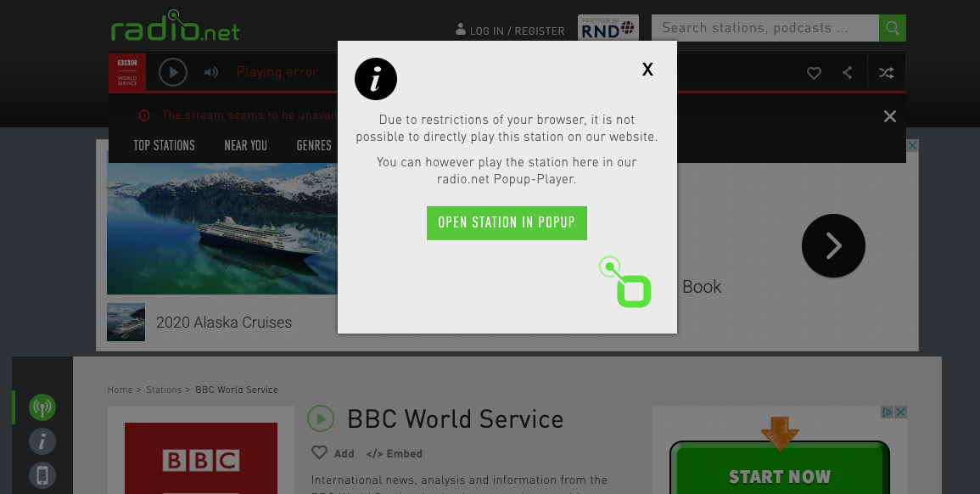Click the green search magnifier button

[893, 27]
